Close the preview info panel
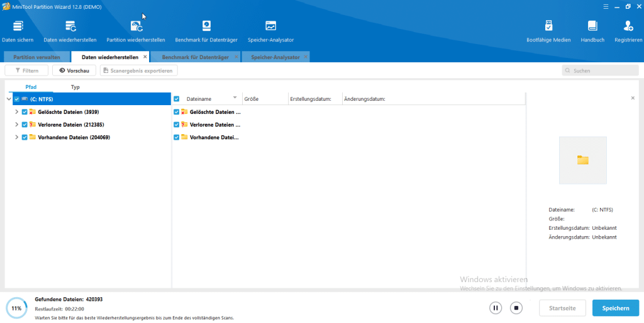This screenshot has width=644, height=323. 633,98
